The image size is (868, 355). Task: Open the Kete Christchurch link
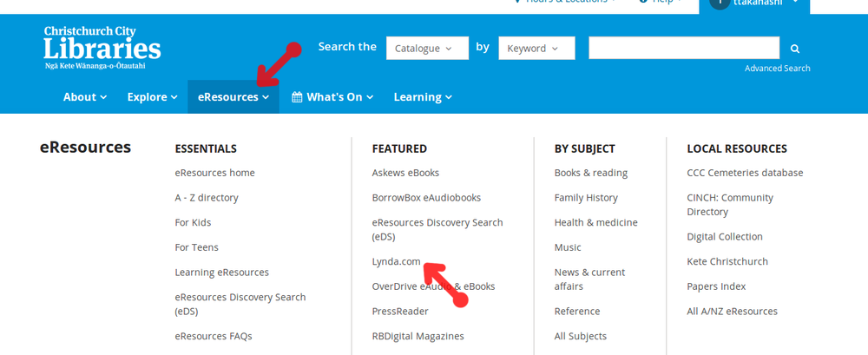727,261
